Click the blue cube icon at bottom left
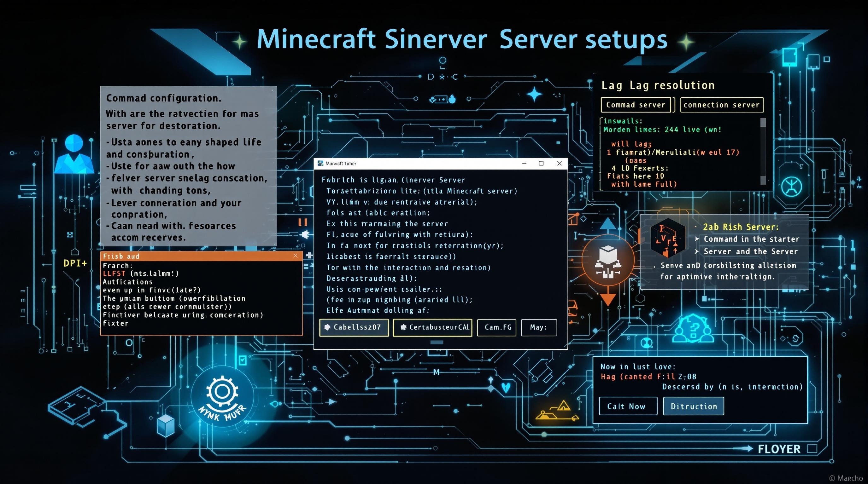 coord(166,426)
